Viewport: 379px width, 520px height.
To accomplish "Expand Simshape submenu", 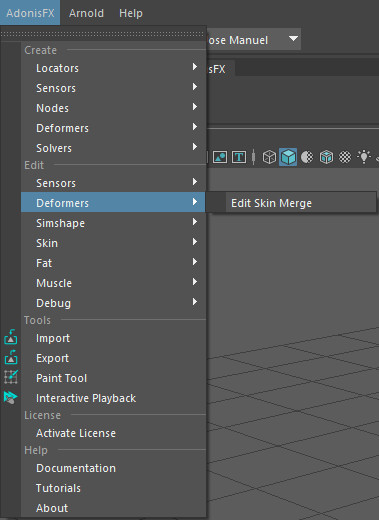I will click(x=113, y=223).
